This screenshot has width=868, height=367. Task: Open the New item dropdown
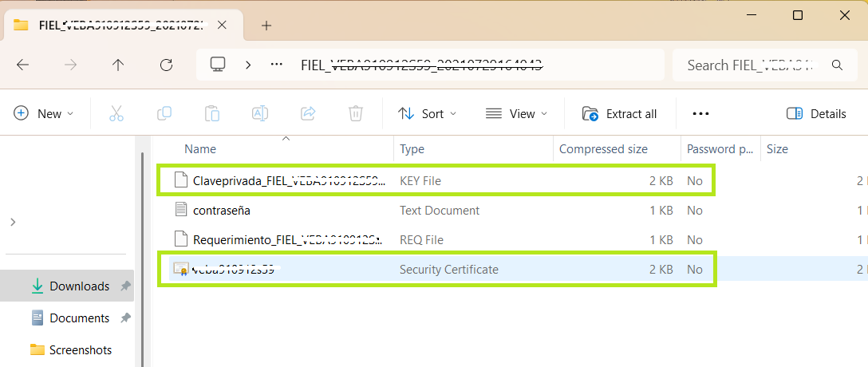click(x=44, y=113)
